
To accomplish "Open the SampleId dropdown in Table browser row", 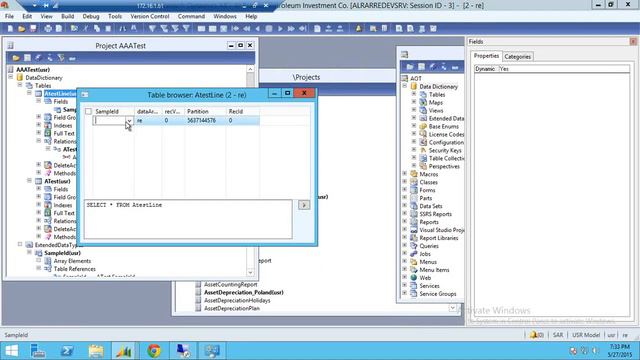I will pyautogui.click(x=129, y=121).
